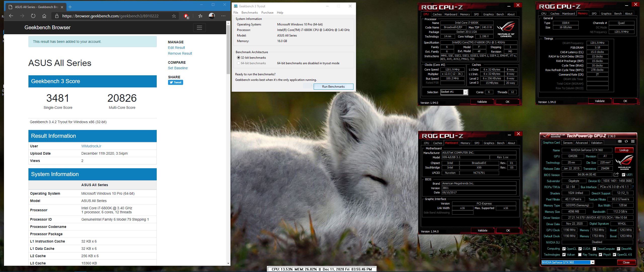644x272 pixels.
Task: Click the browser forward arrow
Action: (22, 16)
